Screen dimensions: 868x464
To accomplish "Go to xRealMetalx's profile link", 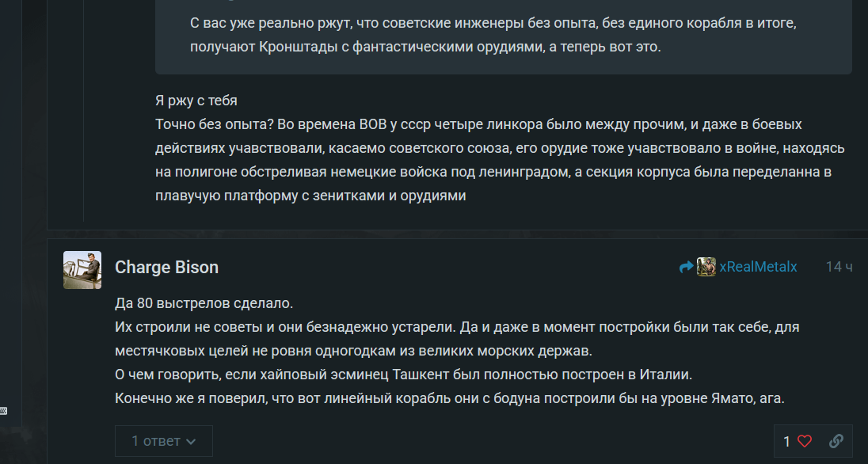I will (758, 267).
